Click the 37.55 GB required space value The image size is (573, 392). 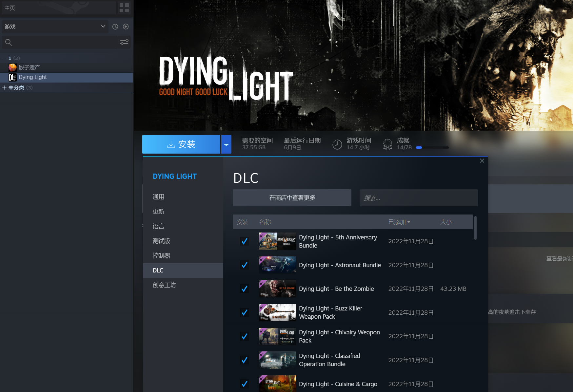pos(254,148)
